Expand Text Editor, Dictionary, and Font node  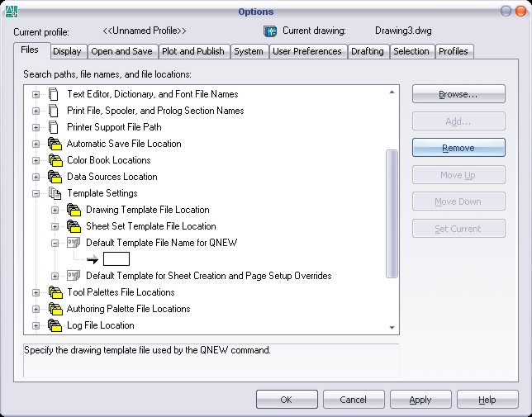(36, 94)
